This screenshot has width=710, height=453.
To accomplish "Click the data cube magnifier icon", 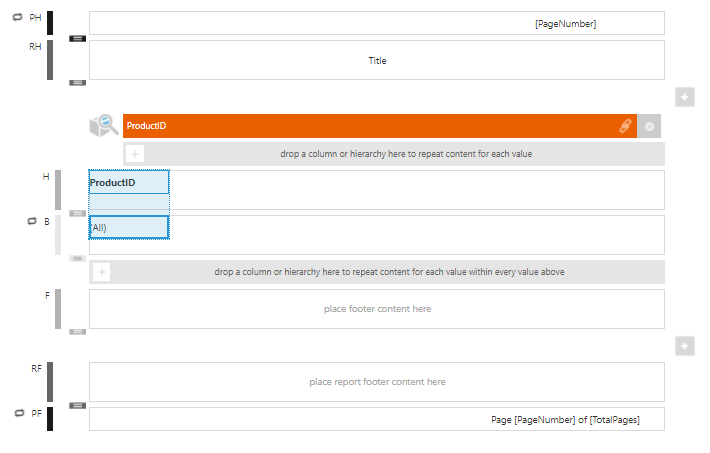I will (103, 125).
